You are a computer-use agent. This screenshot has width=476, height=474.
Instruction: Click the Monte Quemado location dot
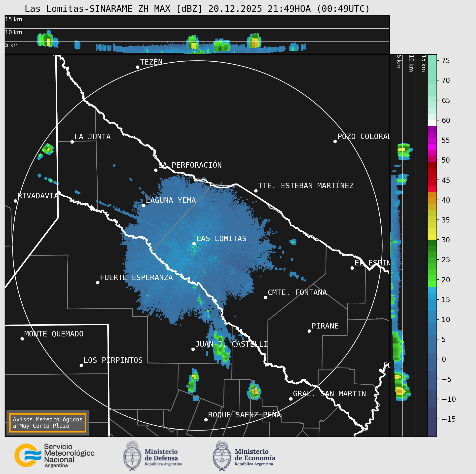22,339
